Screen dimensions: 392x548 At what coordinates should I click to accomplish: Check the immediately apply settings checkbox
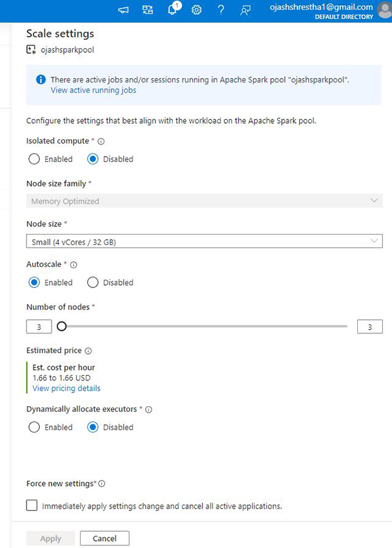coord(32,506)
